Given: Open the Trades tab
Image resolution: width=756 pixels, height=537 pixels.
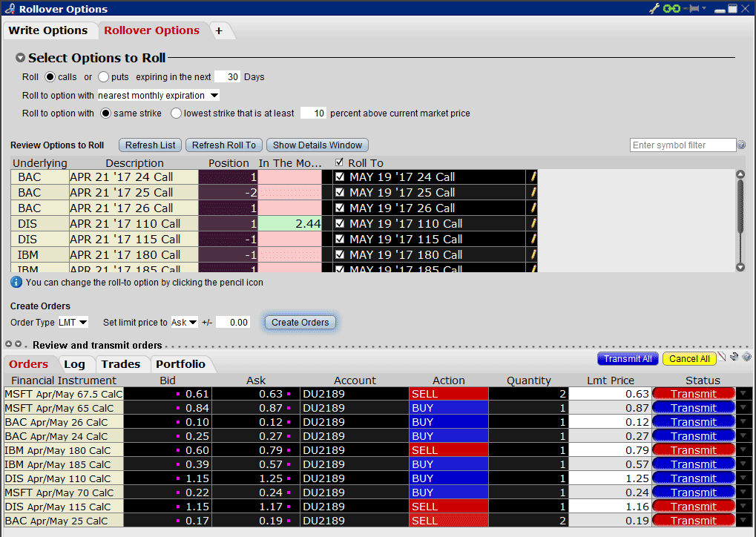Looking at the screenshot, I should (x=120, y=364).
